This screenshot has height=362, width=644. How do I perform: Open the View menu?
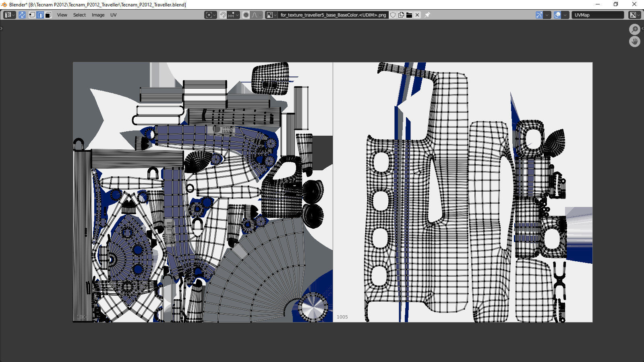tap(62, 15)
